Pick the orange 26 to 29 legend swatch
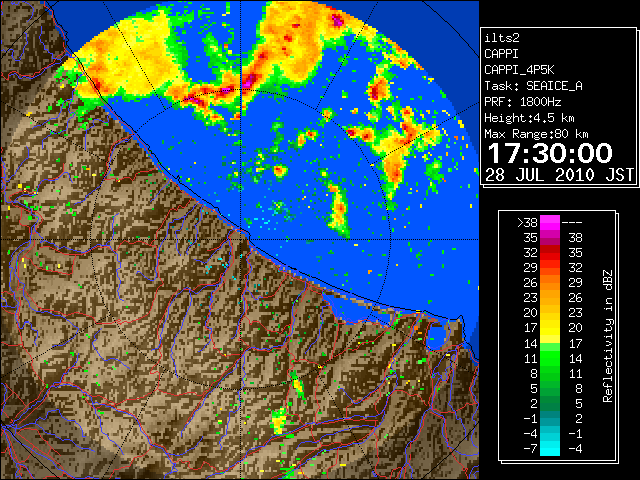Viewport: 640px width, 480px height. [x=550, y=282]
